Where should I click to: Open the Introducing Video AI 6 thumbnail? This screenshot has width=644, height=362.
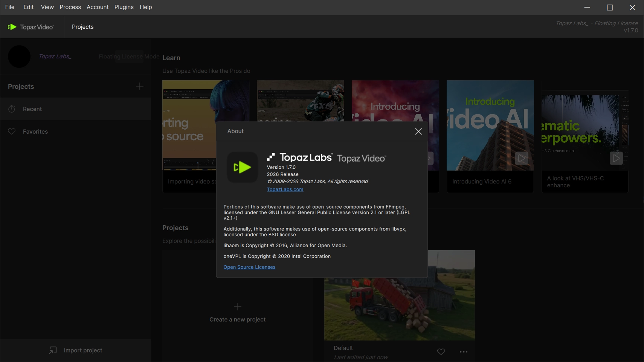[490, 125]
